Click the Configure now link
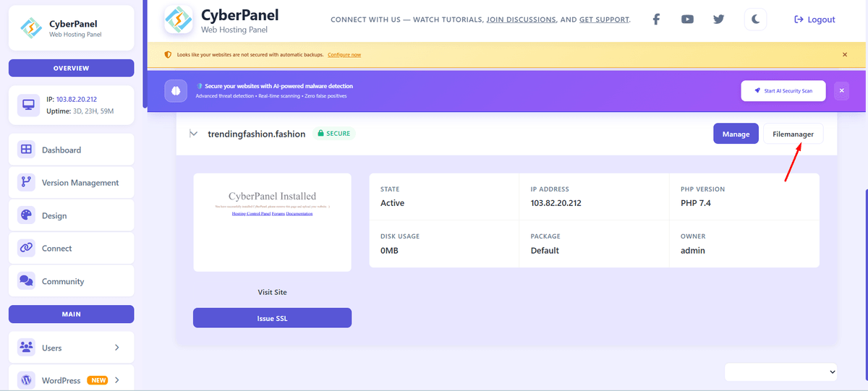This screenshot has height=391, width=868. (x=344, y=55)
